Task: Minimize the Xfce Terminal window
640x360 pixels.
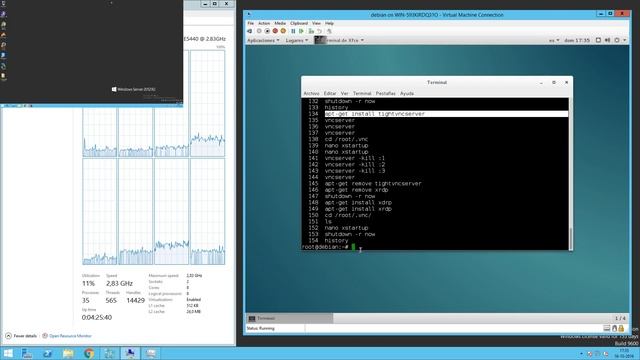Action: [x=541, y=82]
